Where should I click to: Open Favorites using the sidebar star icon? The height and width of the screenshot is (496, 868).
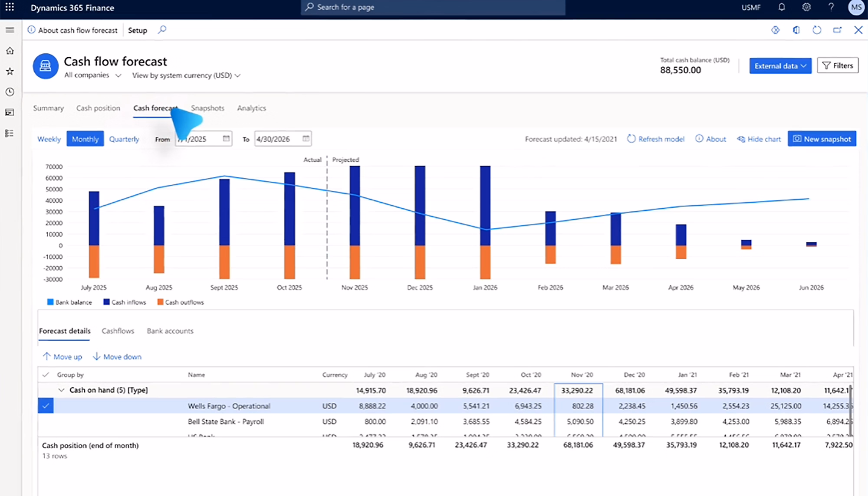click(x=10, y=72)
